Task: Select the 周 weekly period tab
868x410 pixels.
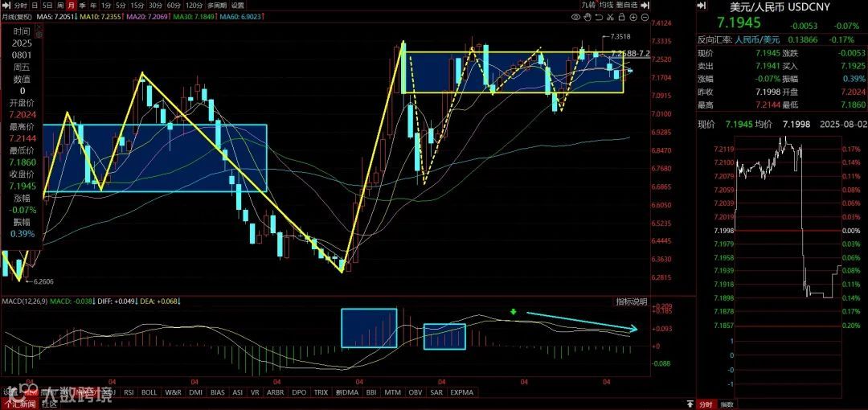Action: point(59,6)
